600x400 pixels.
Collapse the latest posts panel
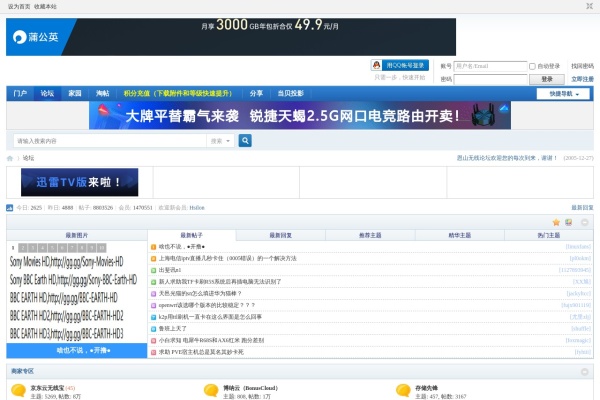586,222
